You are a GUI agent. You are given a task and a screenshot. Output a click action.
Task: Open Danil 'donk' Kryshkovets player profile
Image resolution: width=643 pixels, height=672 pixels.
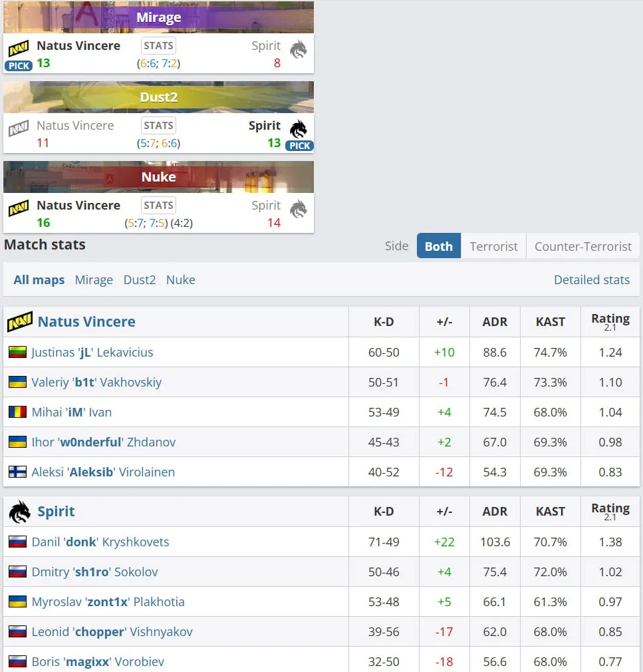[x=100, y=542]
